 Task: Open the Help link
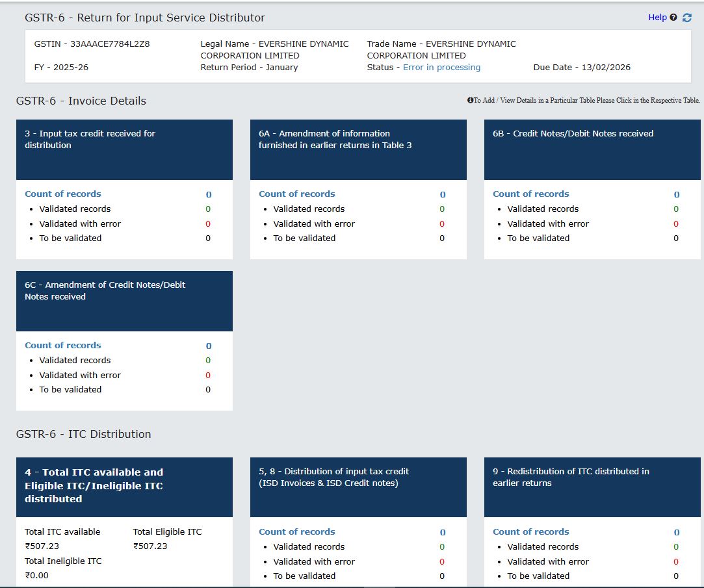pyautogui.click(x=657, y=18)
